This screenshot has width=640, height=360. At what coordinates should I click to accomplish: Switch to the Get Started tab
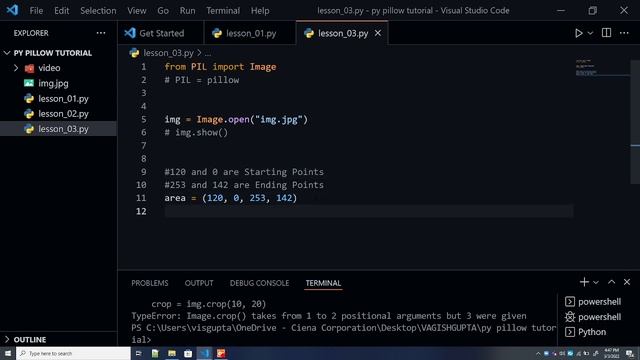pyautogui.click(x=161, y=33)
